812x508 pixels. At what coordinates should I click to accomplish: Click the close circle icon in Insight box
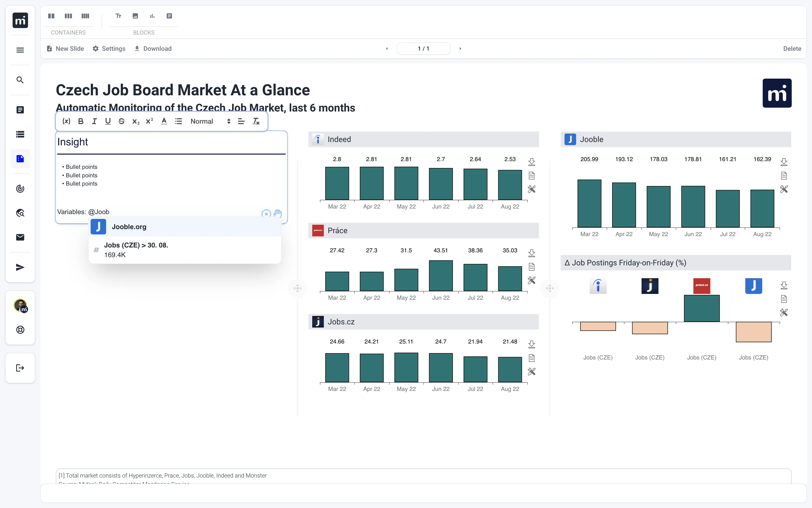coord(266,214)
